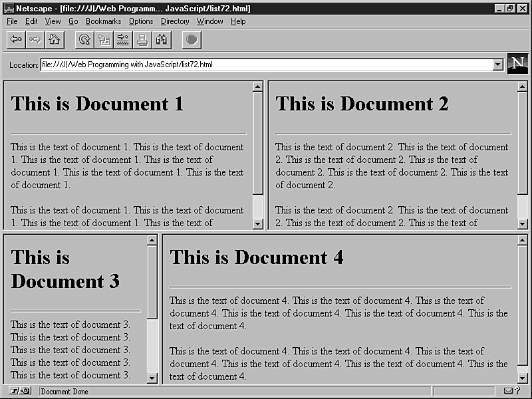
Task: Expand the Location history dropdown arrow
Action: [497, 65]
